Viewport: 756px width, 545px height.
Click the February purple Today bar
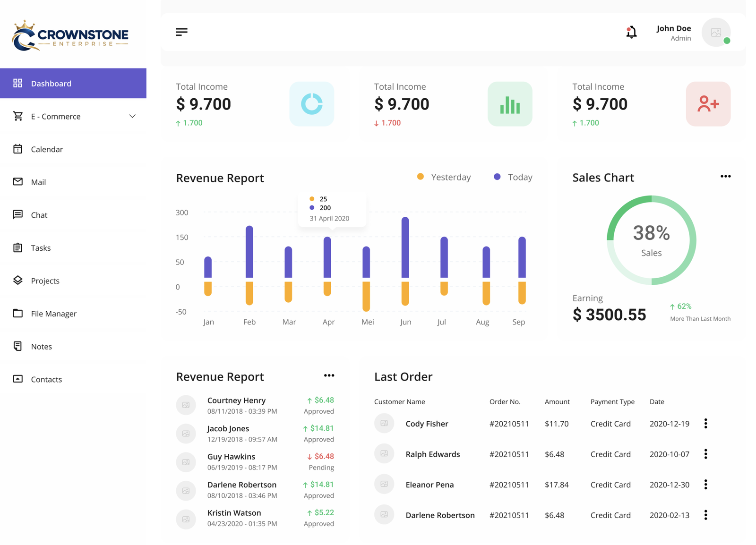point(249,252)
